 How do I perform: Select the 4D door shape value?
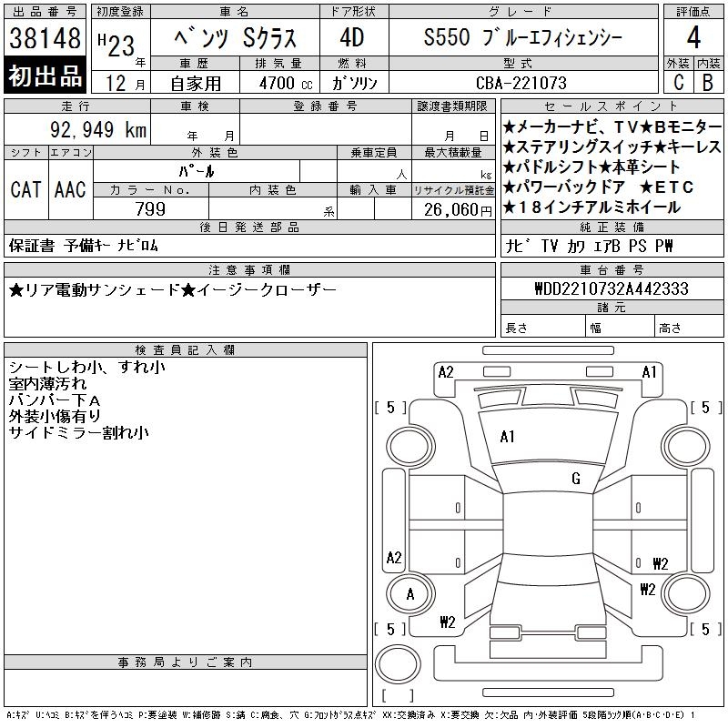click(x=352, y=38)
